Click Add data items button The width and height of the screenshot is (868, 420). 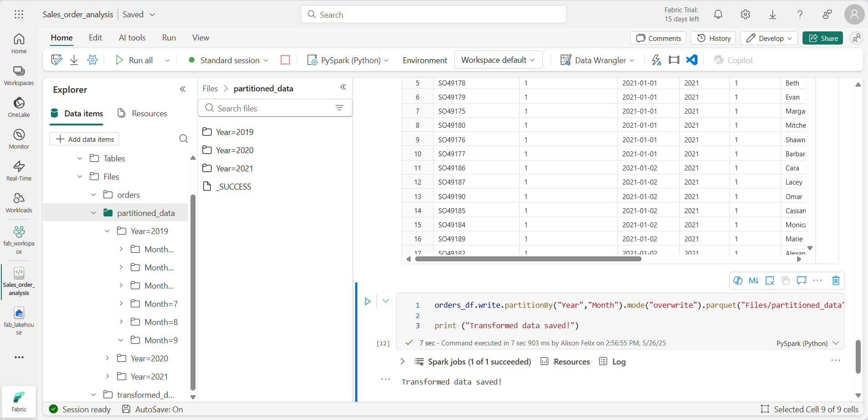[x=85, y=139]
